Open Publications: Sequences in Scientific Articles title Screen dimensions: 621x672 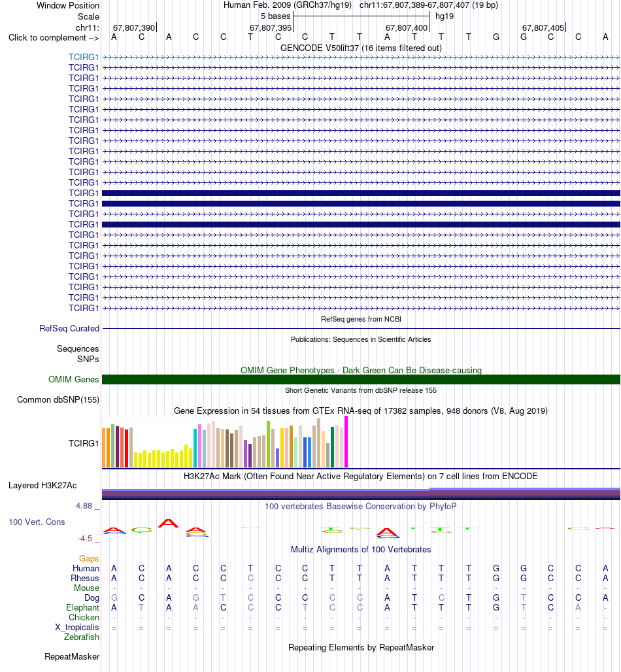[x=361, y=339]
